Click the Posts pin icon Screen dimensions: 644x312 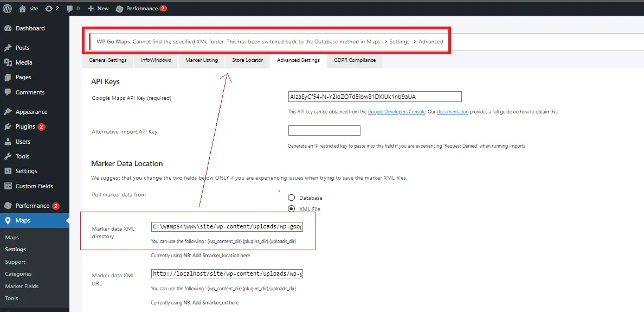(8, 48)
